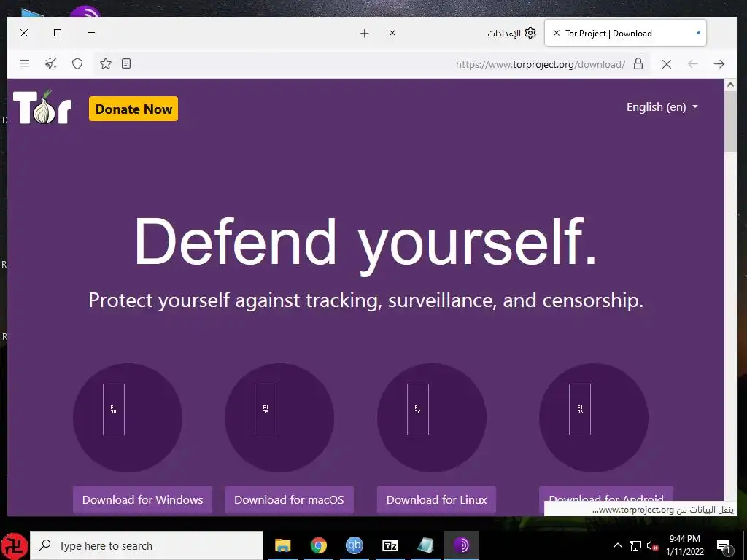Open the notepad-like app in taskbar

coord(425,545)
